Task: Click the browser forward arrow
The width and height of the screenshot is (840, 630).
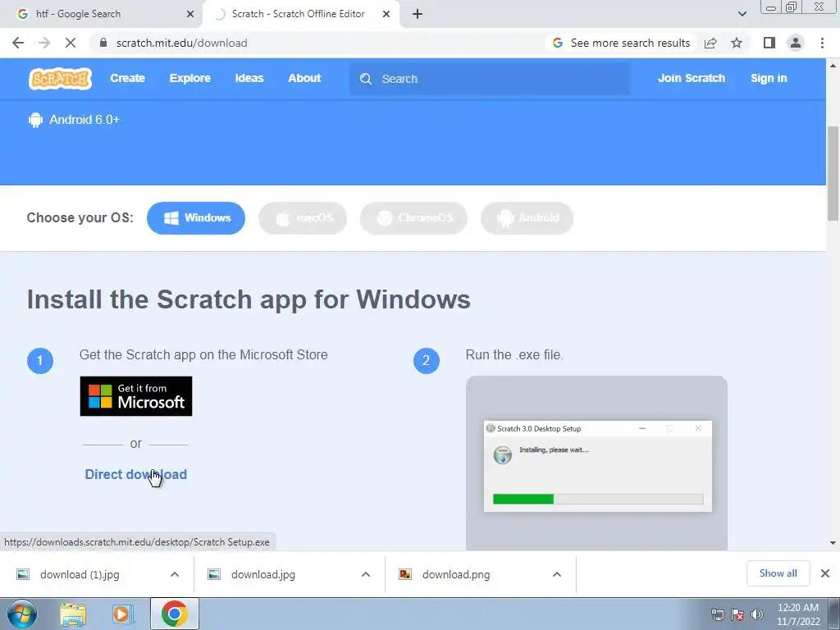Action: 44,43
